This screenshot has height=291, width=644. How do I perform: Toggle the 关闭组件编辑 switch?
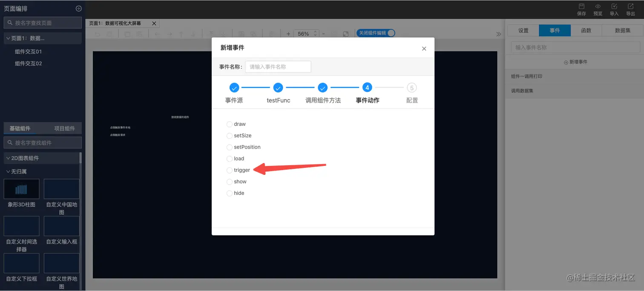(x=376, y=33)
